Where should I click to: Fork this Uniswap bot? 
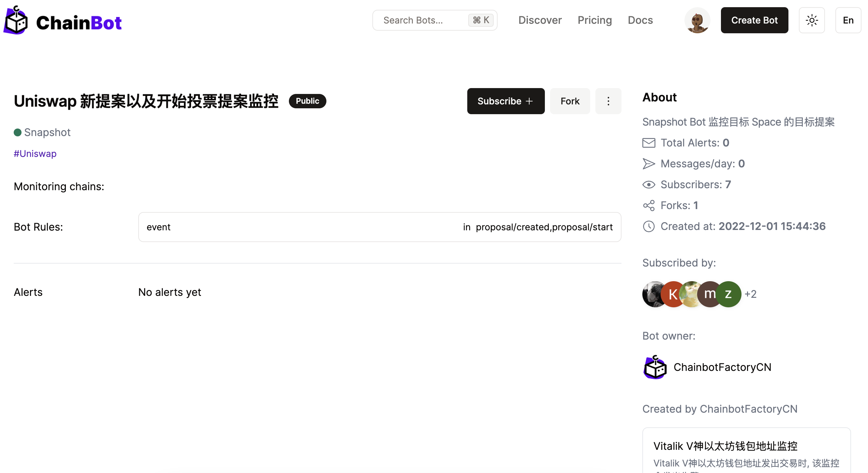click(569, 101)
